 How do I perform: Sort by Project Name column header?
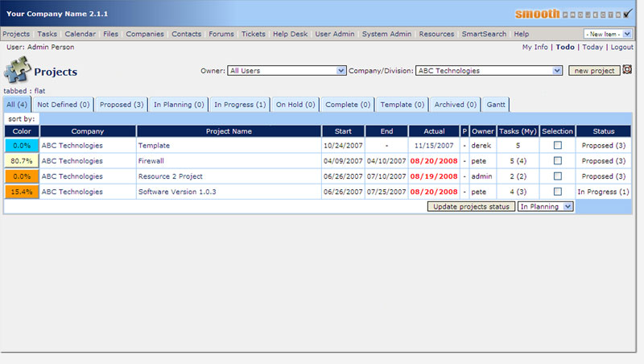pos(229,131)
